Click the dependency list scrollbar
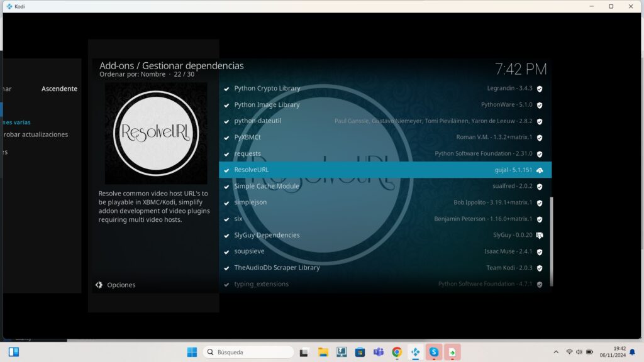 [551, 241]
